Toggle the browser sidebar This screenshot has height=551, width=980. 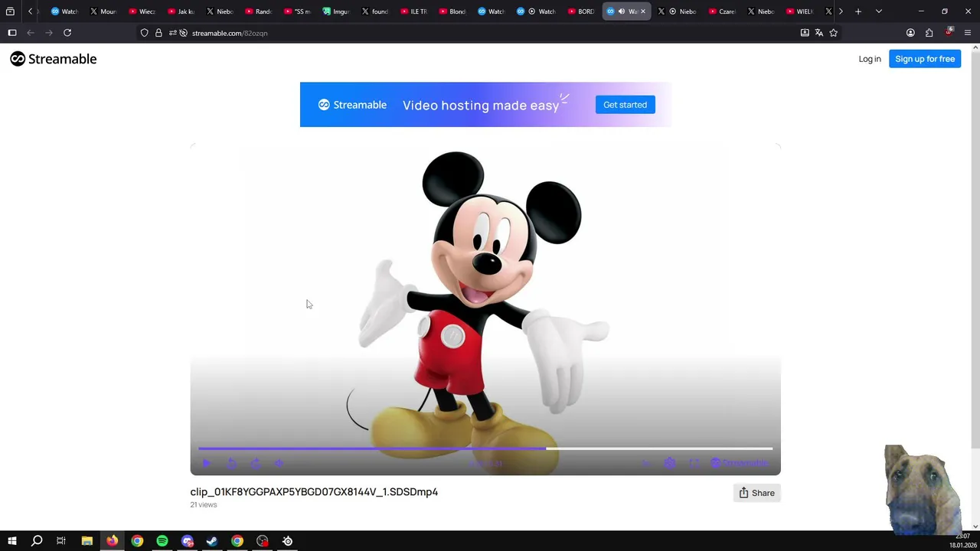click(x=12, y=33)
